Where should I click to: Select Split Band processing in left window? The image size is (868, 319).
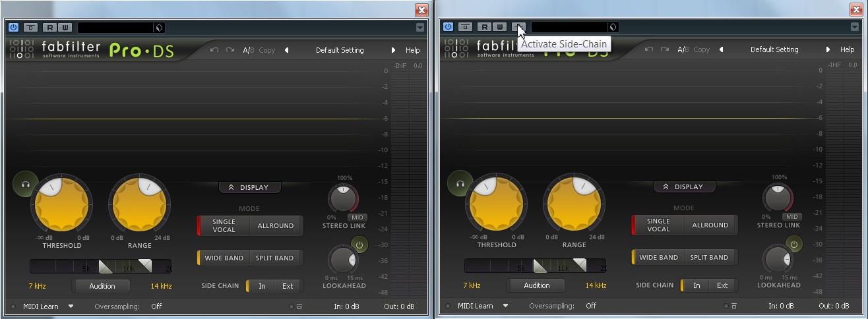(275, 258)
